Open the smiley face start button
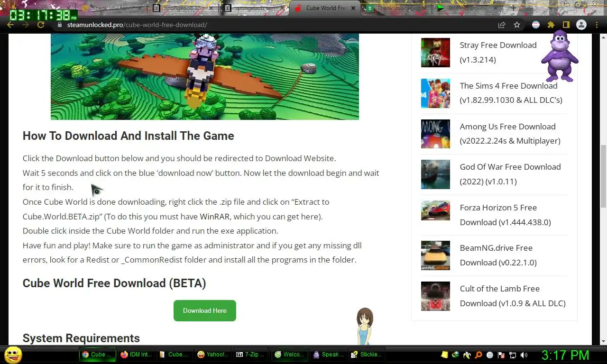Viewport: 607px width, 364px height. click(x=13, y=355)
